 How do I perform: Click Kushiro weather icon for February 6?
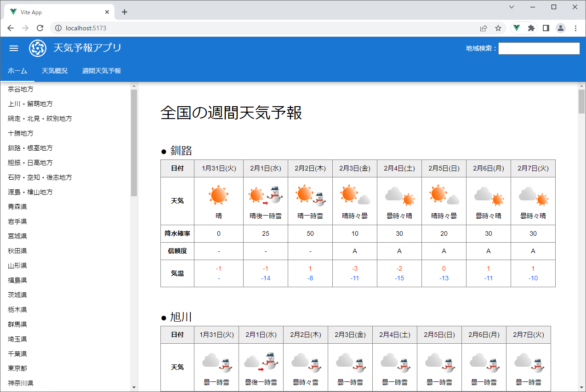pos(489,196)
